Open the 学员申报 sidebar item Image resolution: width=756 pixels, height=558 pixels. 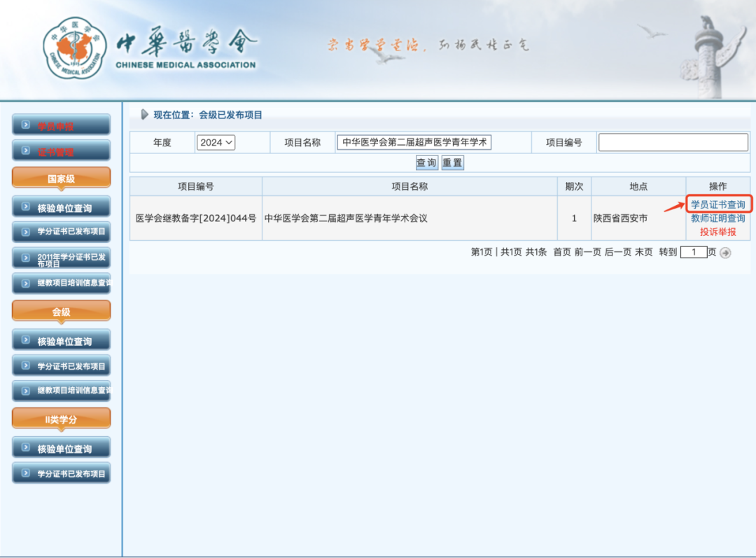[61, 125]
